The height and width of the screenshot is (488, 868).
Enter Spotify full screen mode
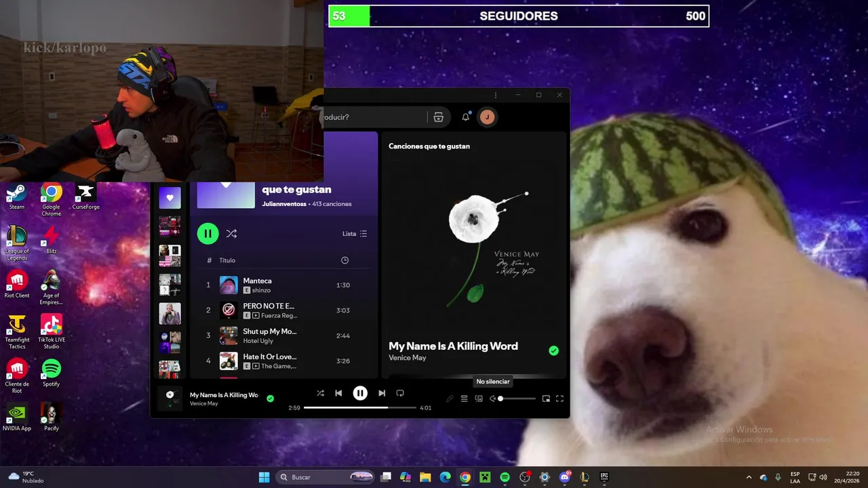click(x=559, y=399)
